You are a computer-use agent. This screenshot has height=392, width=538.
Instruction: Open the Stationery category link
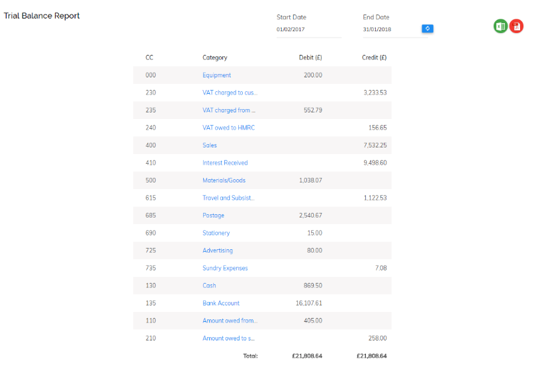(x=216, y=233)
